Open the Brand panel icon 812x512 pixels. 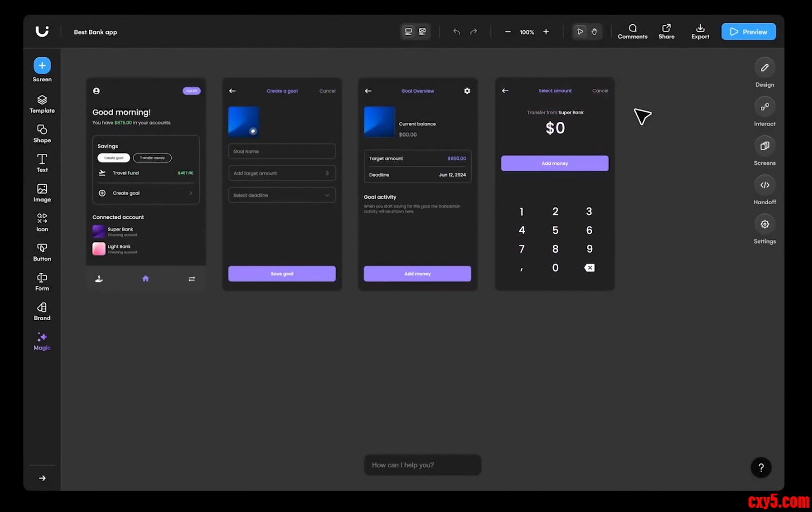[42, 308]
